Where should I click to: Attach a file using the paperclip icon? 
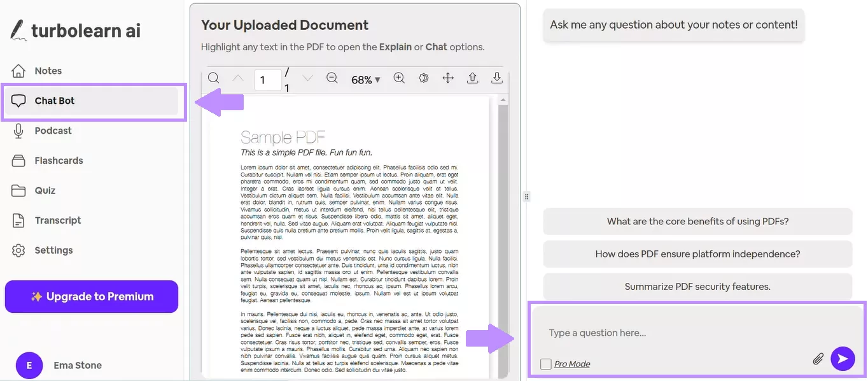click(x=818, y=359)
